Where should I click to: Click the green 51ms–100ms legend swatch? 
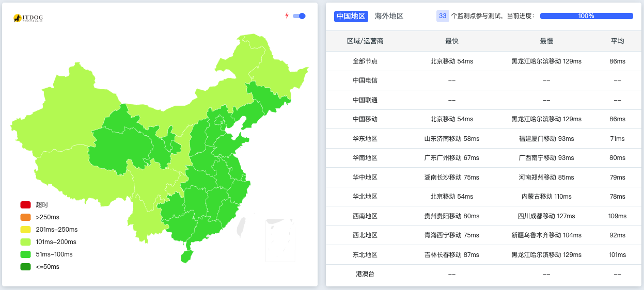coord(26,254)
